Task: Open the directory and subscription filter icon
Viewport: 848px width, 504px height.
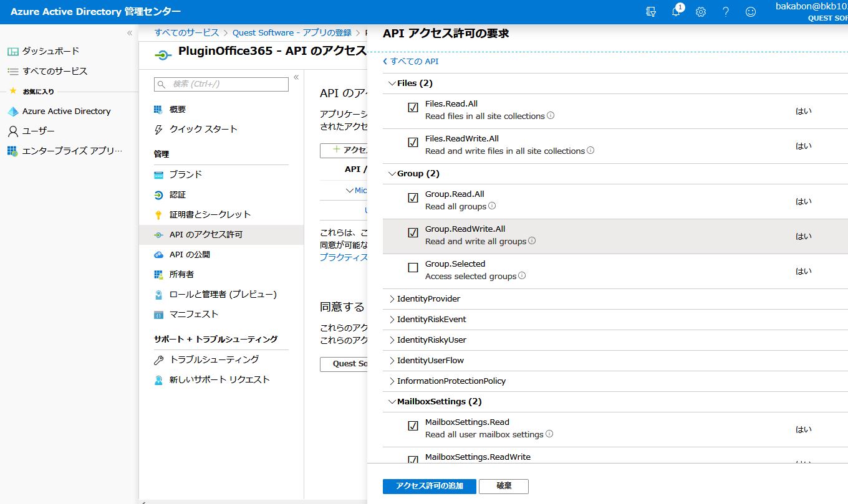Action: click(x=652, y=12)
